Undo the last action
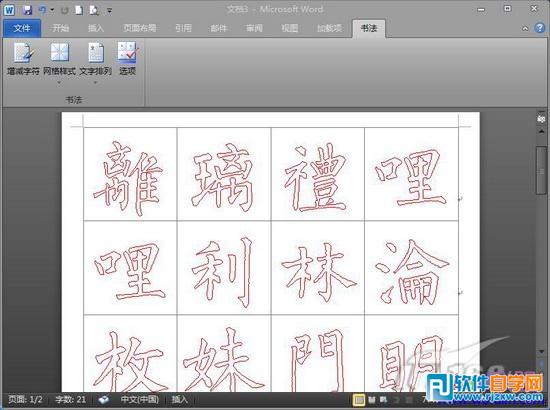 [x=43, y=10]
